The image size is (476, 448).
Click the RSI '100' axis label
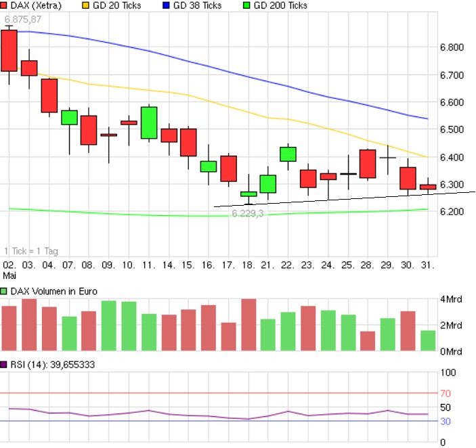(x=448, y=372)
